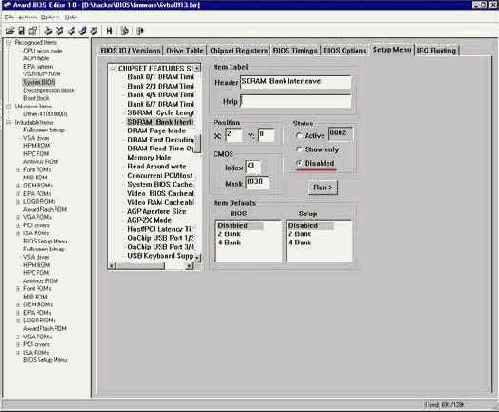Collapse the Unknown Items tree node
This screenshot has height=412, width=499.
[x=9, y=107]
